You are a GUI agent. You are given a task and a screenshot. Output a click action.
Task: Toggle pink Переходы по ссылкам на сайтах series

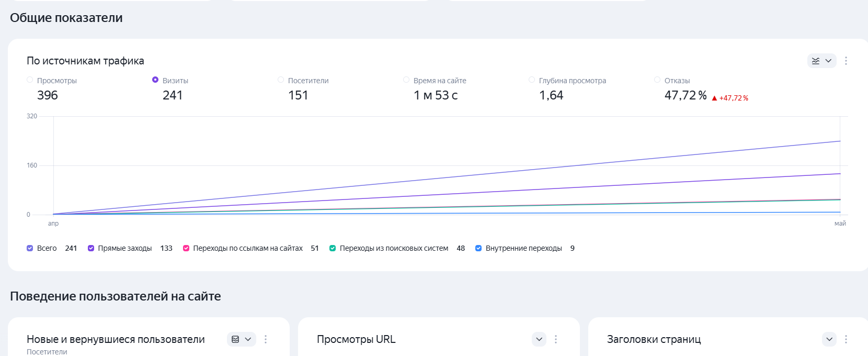pyautogui.click(x=186, y=248)
